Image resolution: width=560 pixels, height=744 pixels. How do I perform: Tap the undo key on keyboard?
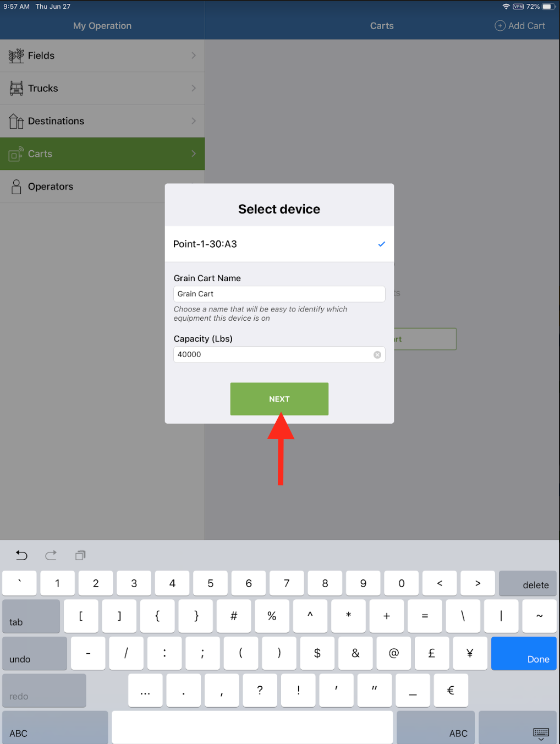pyautogui.click(x=35, y=653)
